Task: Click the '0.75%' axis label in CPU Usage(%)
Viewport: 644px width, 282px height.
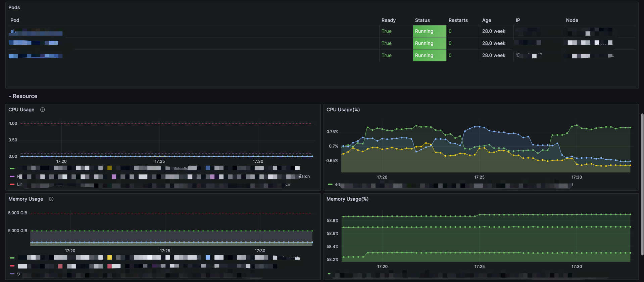Action: pyautogui.click(x=332, y=132)
